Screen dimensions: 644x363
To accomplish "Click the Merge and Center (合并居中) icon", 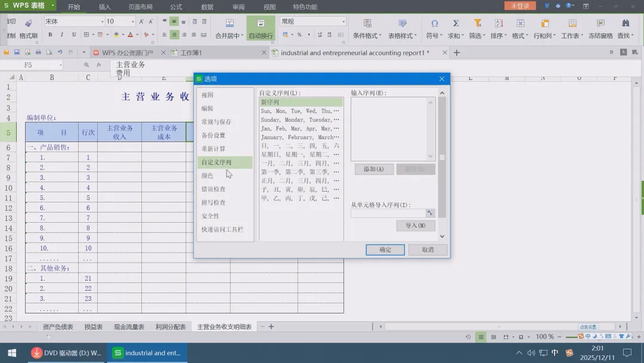I will point(230,23).
